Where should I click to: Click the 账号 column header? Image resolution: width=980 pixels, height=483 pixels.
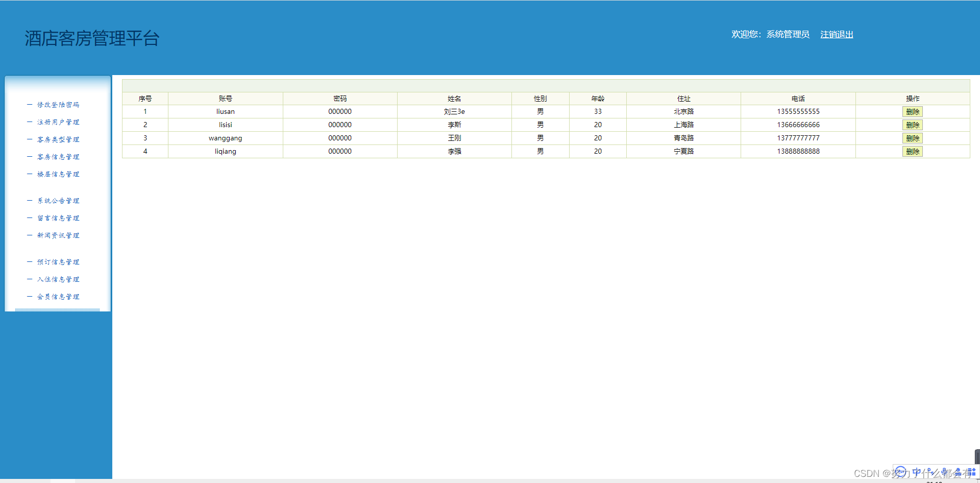[225, 99]
